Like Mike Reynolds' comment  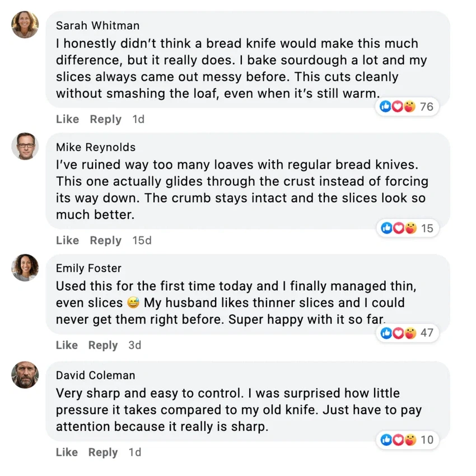tap(67, 240)
